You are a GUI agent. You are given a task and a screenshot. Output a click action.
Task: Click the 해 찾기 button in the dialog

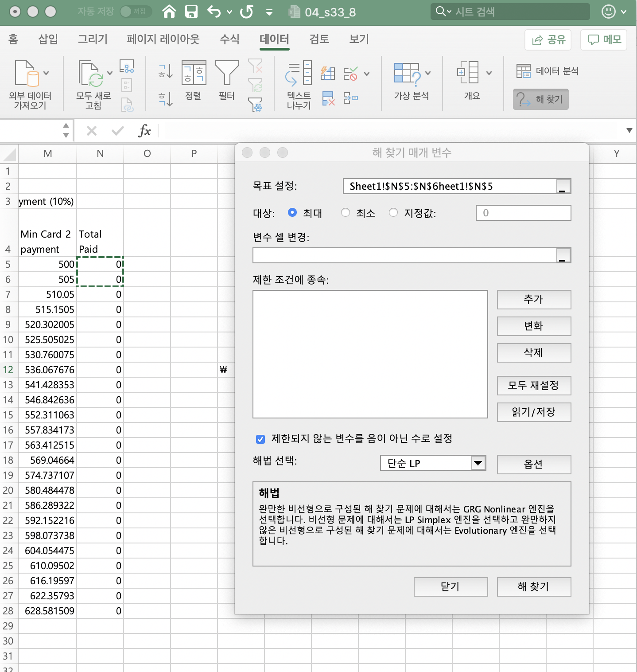tap(534, 587)
